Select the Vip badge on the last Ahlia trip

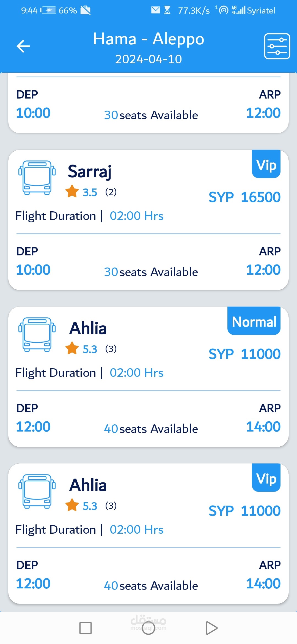pos(266,478)
